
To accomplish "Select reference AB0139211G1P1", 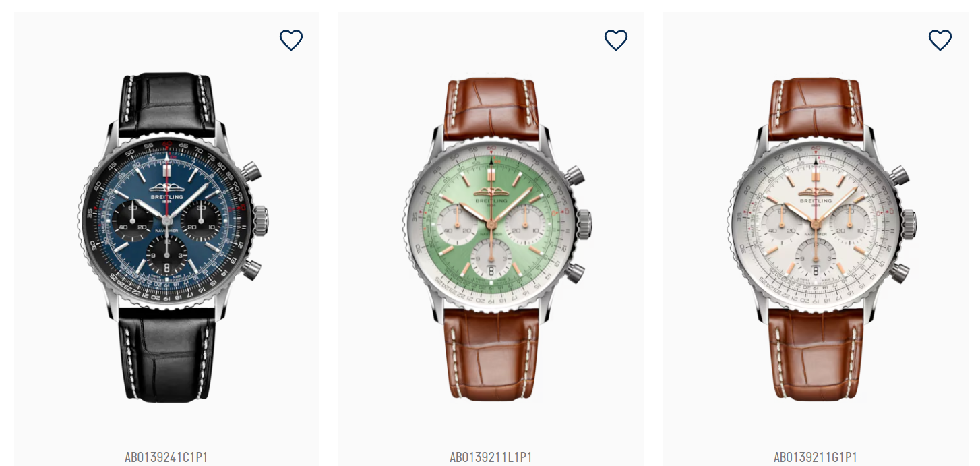I will click(x=816, y=457).
